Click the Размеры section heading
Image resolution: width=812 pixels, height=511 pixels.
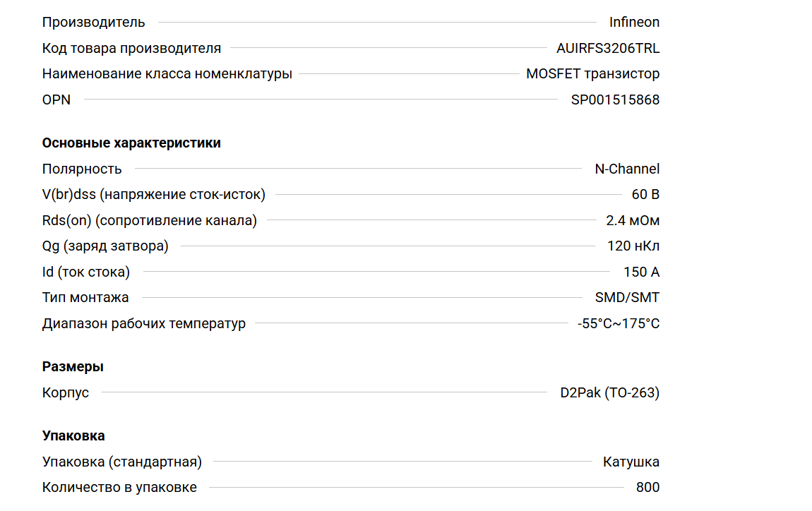click(x=73, y=366)
